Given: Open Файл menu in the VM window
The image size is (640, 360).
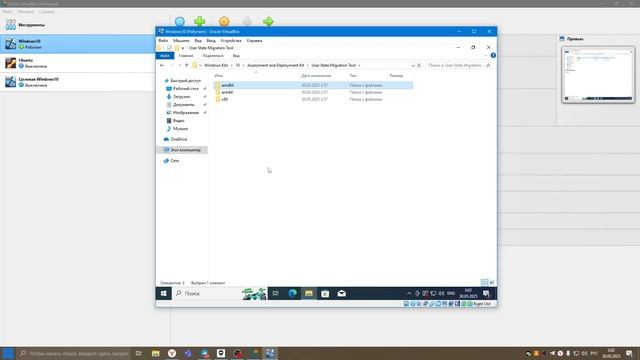Looking at the screenshot, I should pos(163,40).
